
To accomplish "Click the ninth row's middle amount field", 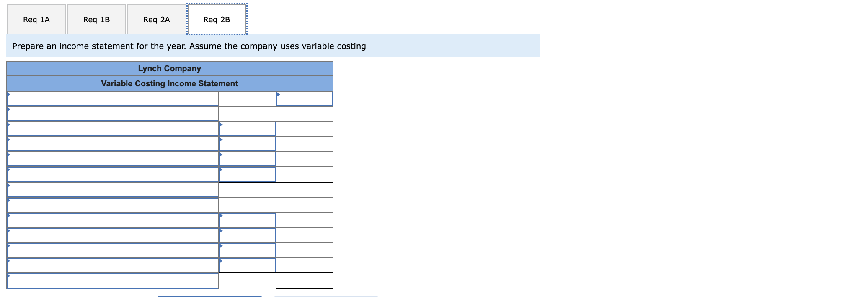I will tap(248, 220).
